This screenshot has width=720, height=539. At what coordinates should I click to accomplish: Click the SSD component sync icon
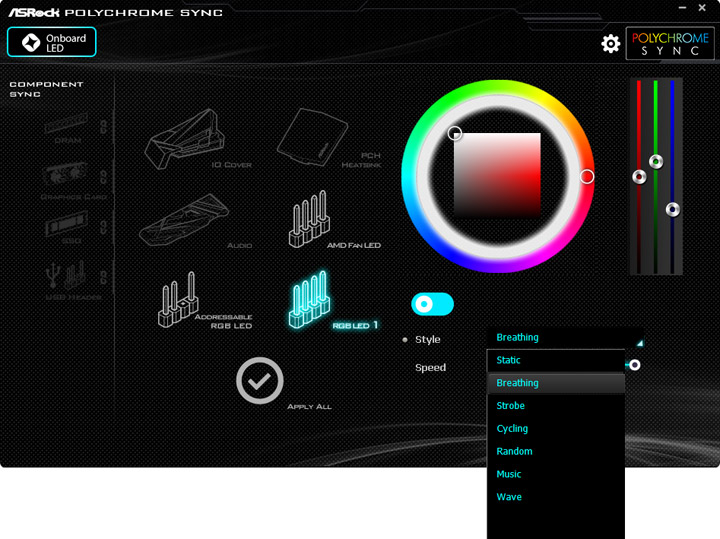67,224
